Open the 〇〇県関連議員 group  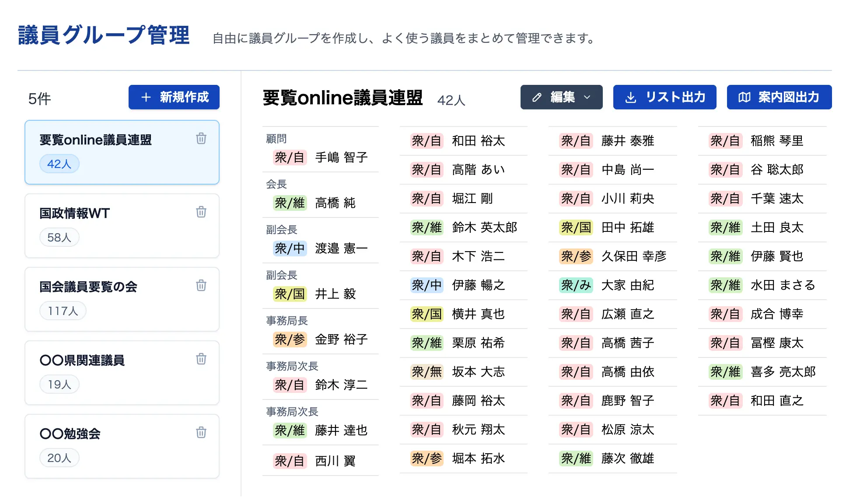pos(122,373)
